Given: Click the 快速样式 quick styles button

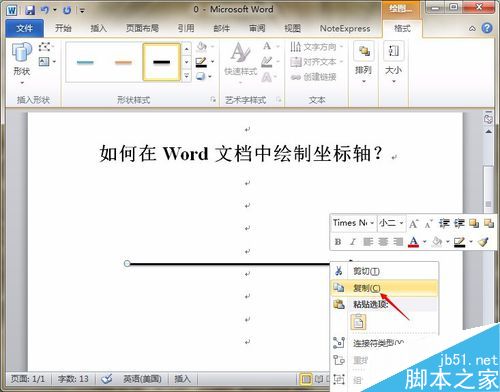Looking at the screenshot, I should point(241,61).
